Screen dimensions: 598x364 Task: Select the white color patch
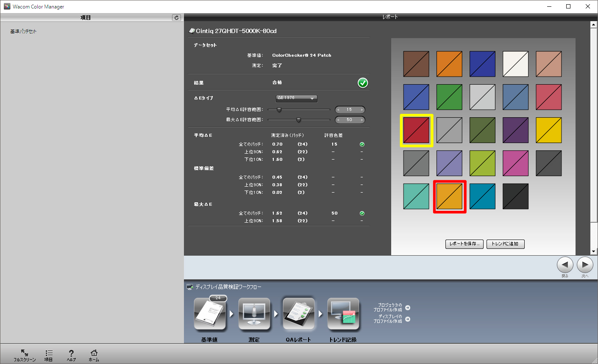[x=515, y=64]
